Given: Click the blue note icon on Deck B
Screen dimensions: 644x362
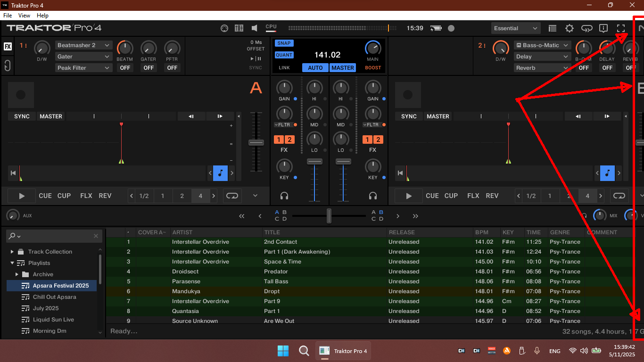Looking at the screenshot, I should pyautogui.click(x=607, y=173).
